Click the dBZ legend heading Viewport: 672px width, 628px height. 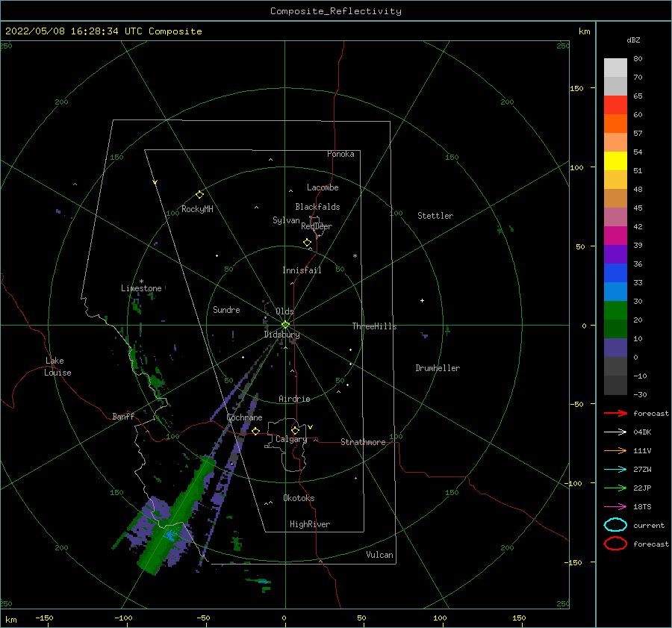(x=633, y=40)
